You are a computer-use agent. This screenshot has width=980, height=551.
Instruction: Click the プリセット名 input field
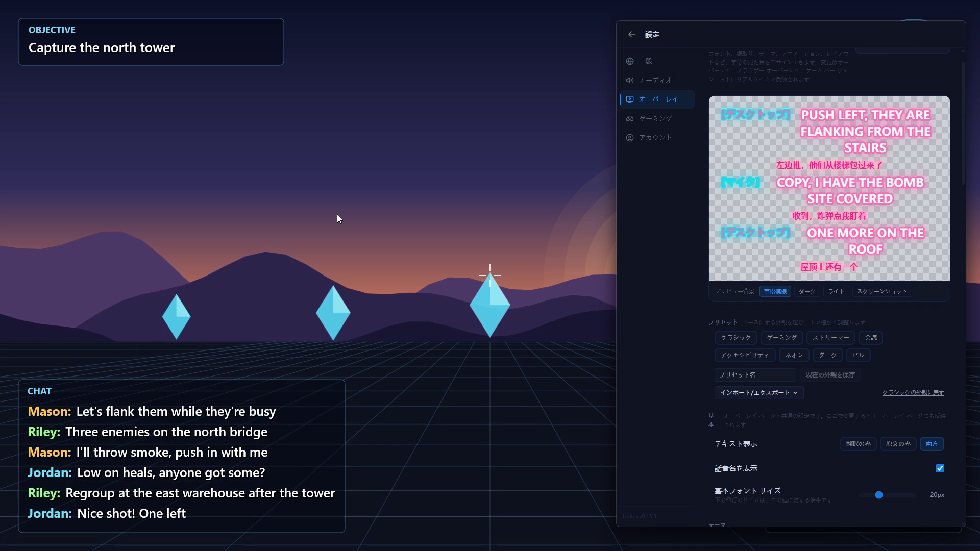[x=755, y=375]
